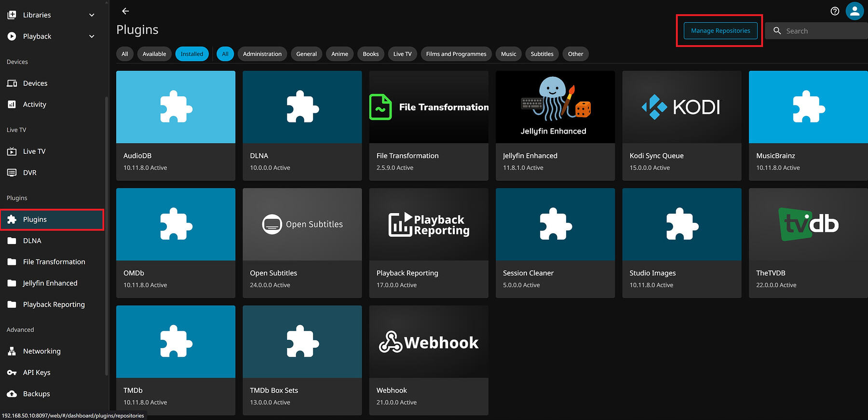Click the TheTVDB title link
The height and width of the screenshot is (420, 868).
(771, 273)
